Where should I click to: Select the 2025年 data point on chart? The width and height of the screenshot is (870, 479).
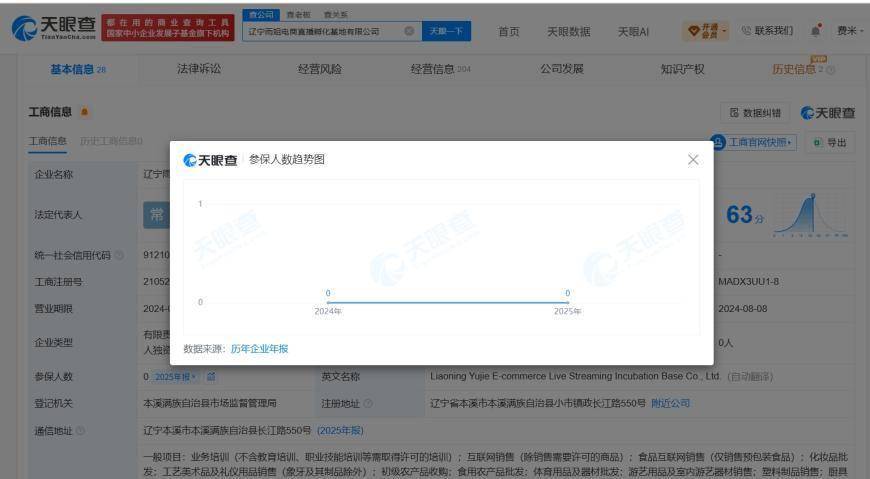click(x=567, y=302)
